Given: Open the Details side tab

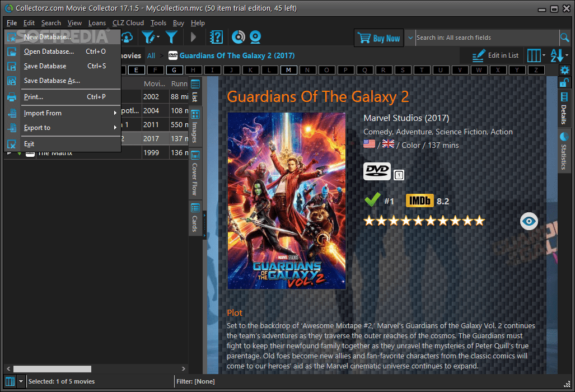Looking at the screenshot, I should [564, 109].
